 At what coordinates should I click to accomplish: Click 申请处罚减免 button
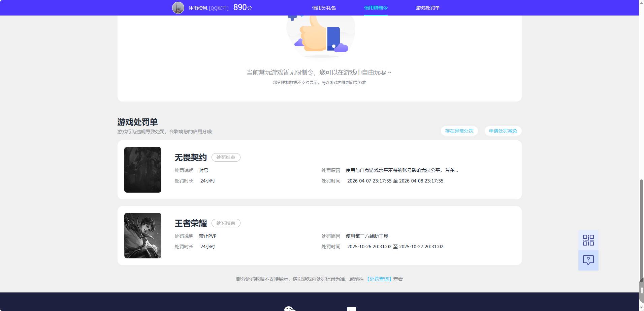click(x=503, y=131)
